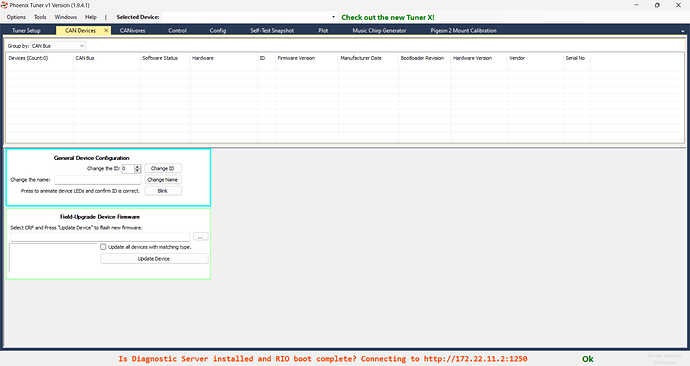Viewport: 690px width, 366px height.
Task: Expand the Selected Device dropdown
Action: [x=333, y=17]
